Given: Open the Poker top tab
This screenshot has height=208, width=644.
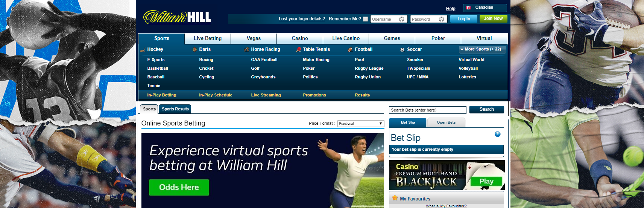Looking at the screenshot, I should 438,38.
